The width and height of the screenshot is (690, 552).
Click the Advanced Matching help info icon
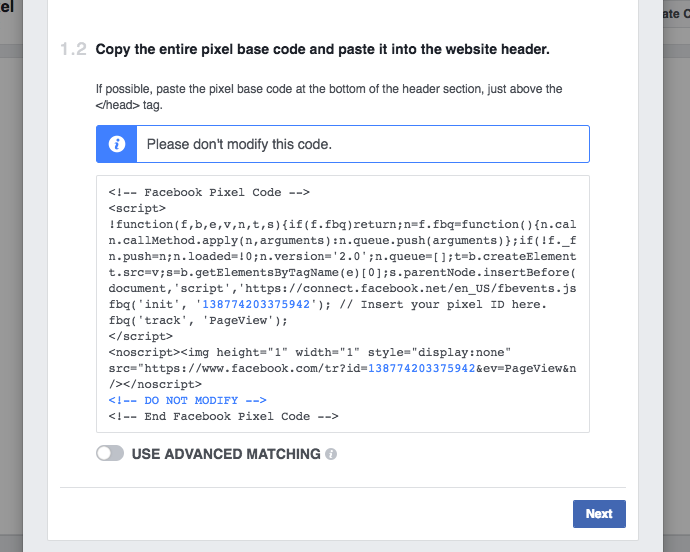pos(331,454)
